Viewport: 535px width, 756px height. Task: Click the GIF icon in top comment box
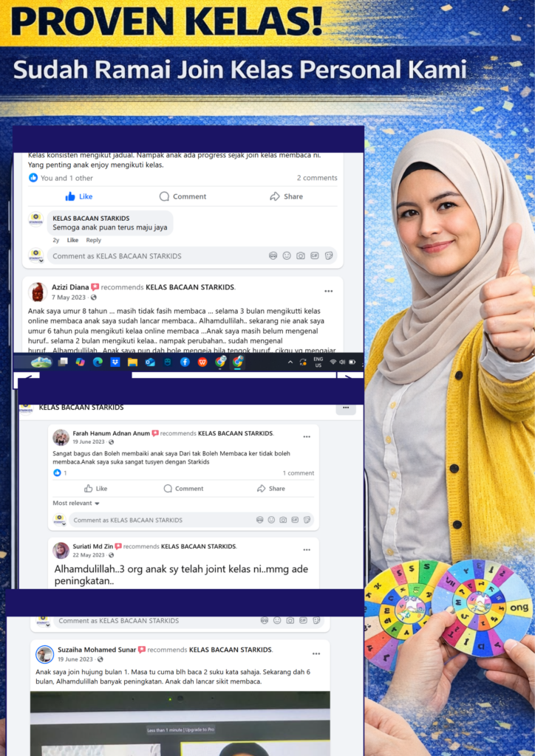[x=314, y=255]
